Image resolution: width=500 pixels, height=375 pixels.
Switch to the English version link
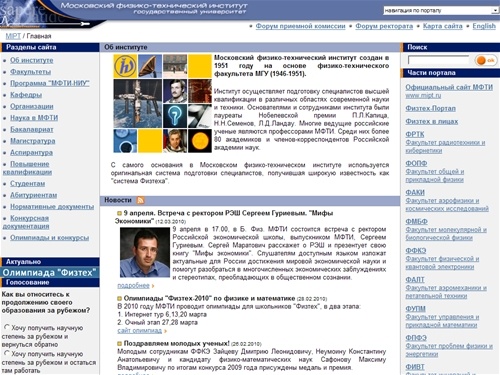[x=484, y=26]
